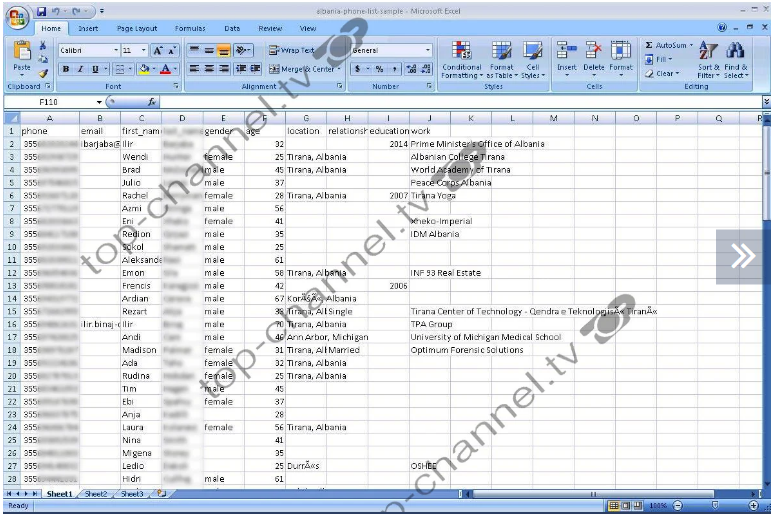Switch to the Insert tab
The height and width of the screenshot is (515, 773).
[88, 29]
